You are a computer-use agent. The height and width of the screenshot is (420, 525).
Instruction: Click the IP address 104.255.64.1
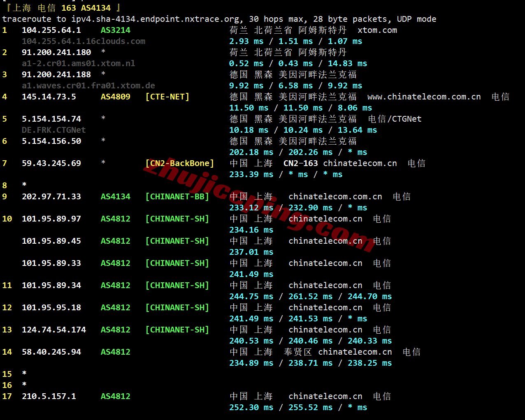[x=51, y=30]
